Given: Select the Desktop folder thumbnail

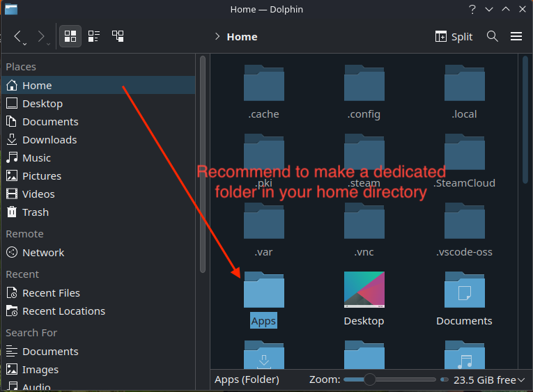Looking at the screenshot, I should coord(364,290).
